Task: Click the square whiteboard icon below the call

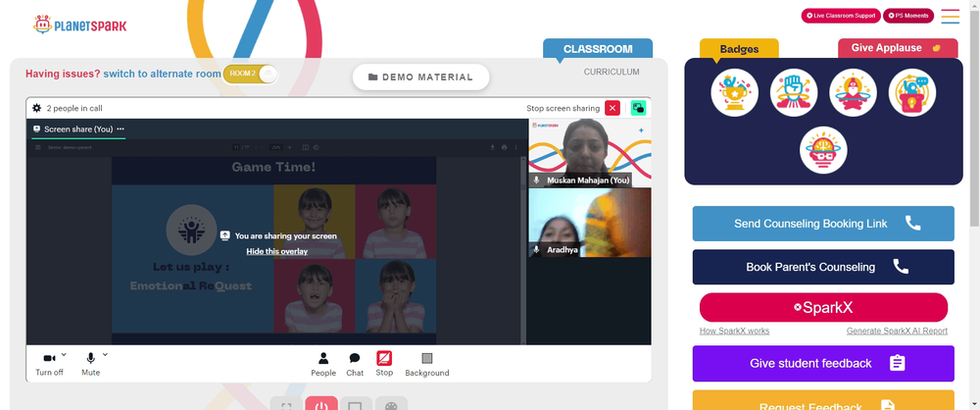Action: 356,404
